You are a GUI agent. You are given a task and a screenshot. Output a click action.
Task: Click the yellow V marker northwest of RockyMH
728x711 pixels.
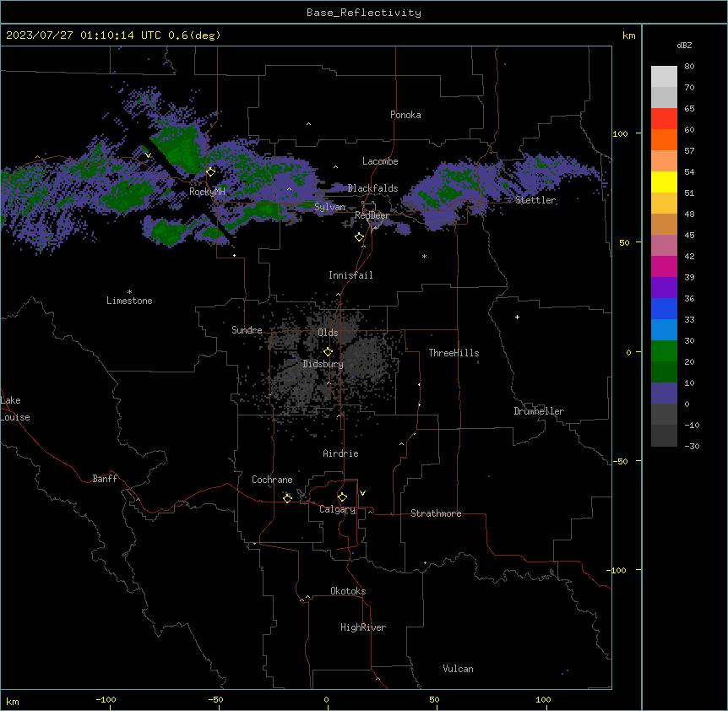(x=148, y=155)
